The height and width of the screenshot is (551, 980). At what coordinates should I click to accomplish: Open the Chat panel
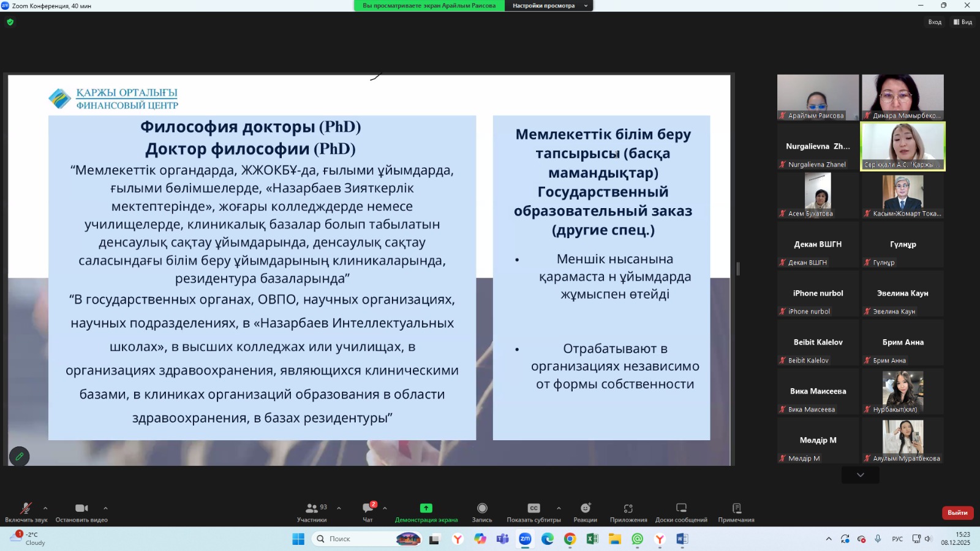click(367, 509)
